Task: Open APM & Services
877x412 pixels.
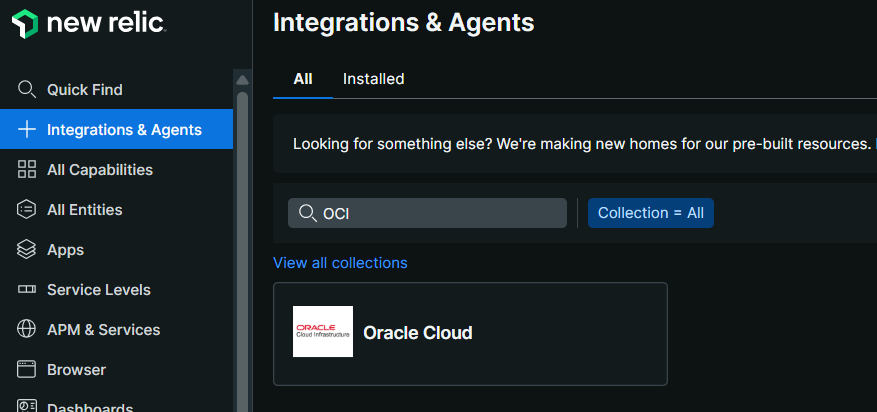Action: 116,330
